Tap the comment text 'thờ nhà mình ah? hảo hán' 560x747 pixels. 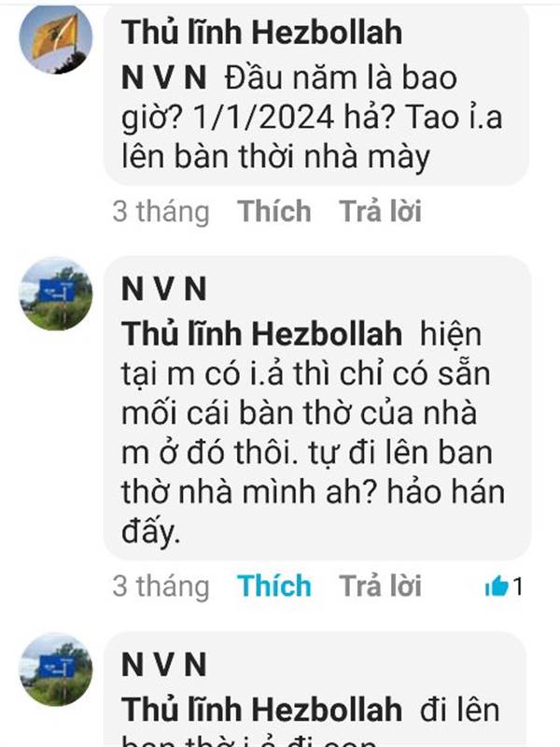pyautogui.click(x=313, y=492)
